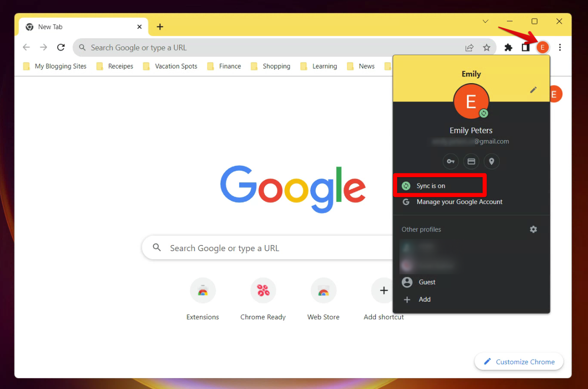The height and width of the screenshot is (389, 588).
Task: Reload the current page
Action: 61,47
